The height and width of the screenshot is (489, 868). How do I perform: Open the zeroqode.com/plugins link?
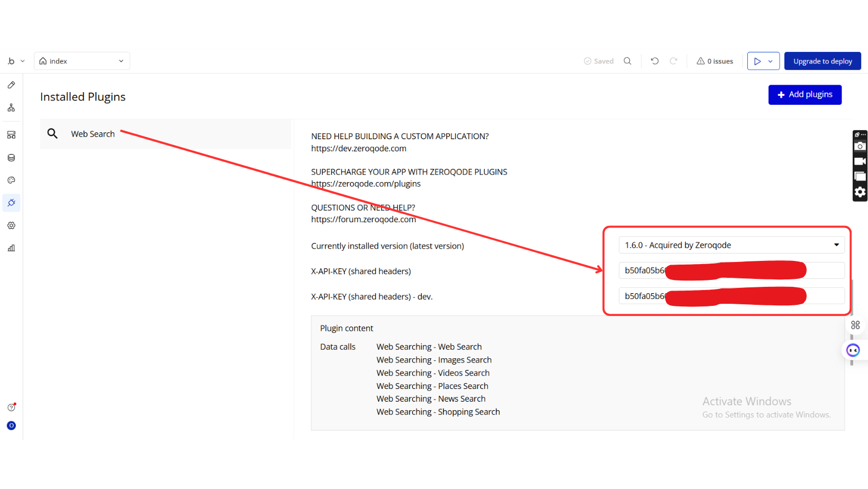[366, 184]
